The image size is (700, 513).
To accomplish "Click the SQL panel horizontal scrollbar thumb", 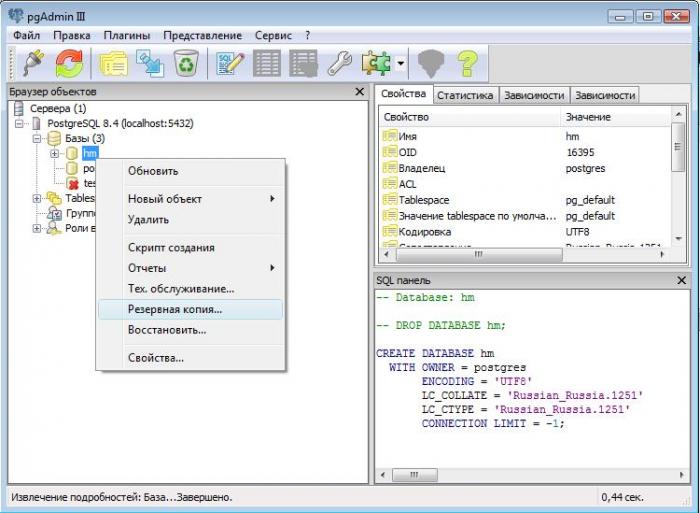I will (x=415, y=475).
